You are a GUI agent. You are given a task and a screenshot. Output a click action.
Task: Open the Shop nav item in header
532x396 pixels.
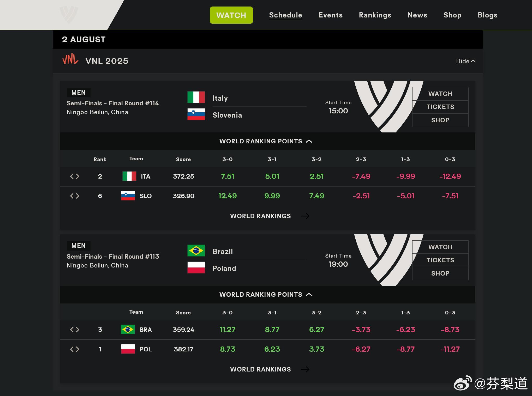[452, 15]
